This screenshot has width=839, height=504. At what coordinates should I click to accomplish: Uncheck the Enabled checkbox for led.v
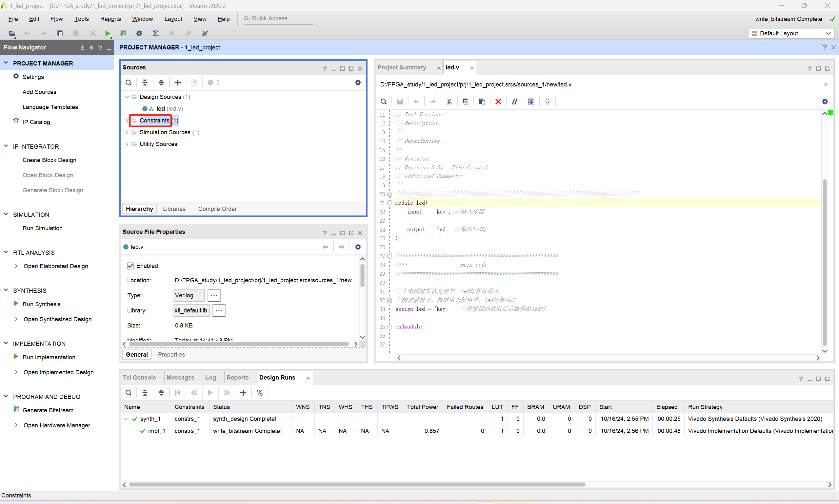click(x=130, y=266)
